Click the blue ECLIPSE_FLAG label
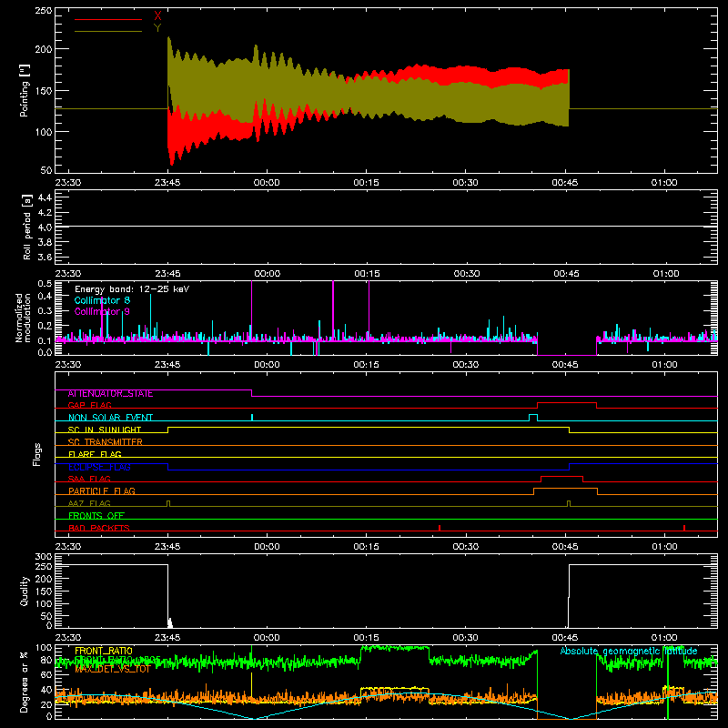The width and height of the screenshot is (728, 728). tap(99, 467)
